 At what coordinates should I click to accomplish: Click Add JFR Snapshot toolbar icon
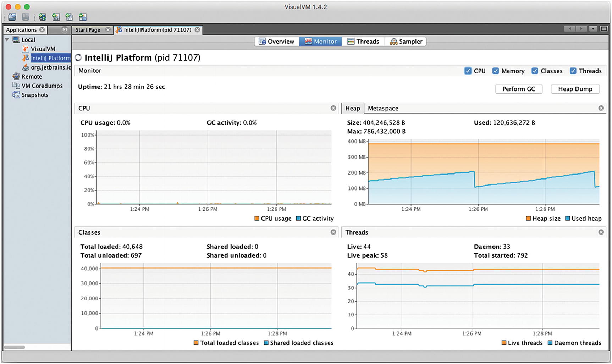[83, 17]
